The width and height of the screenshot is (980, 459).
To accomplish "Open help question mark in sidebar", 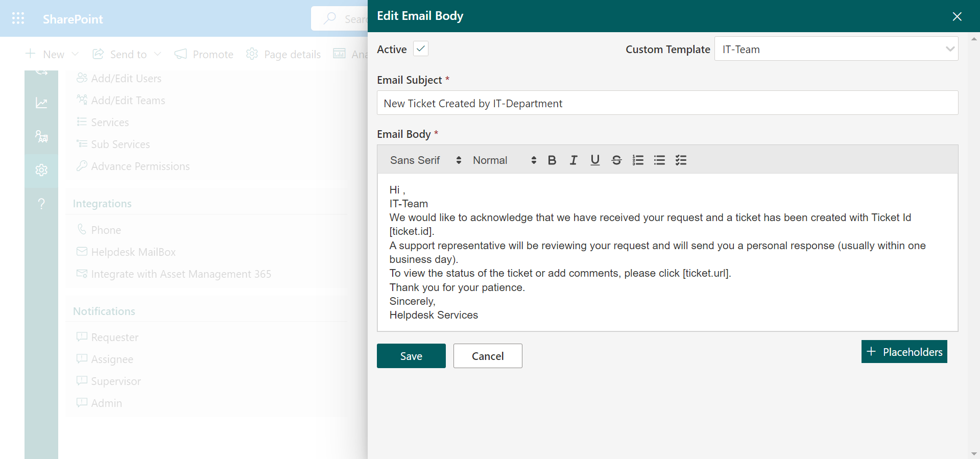I will point(41,204).
